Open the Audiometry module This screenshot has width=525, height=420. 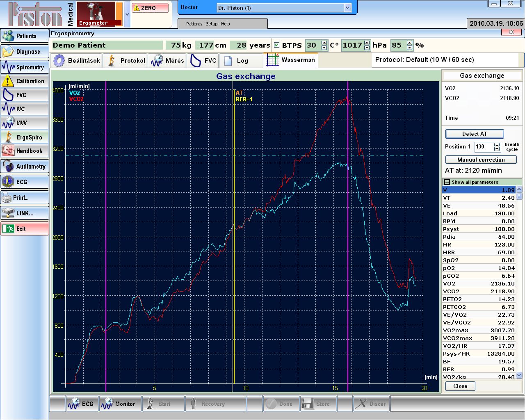point(25,166)
